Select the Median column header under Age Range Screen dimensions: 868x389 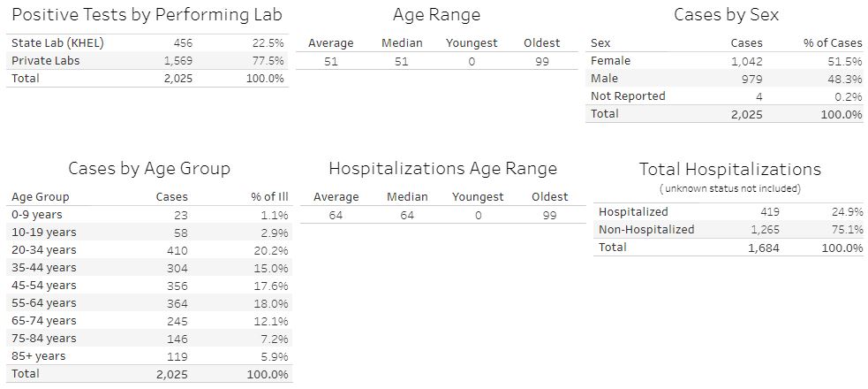click(x=402, y=42)
